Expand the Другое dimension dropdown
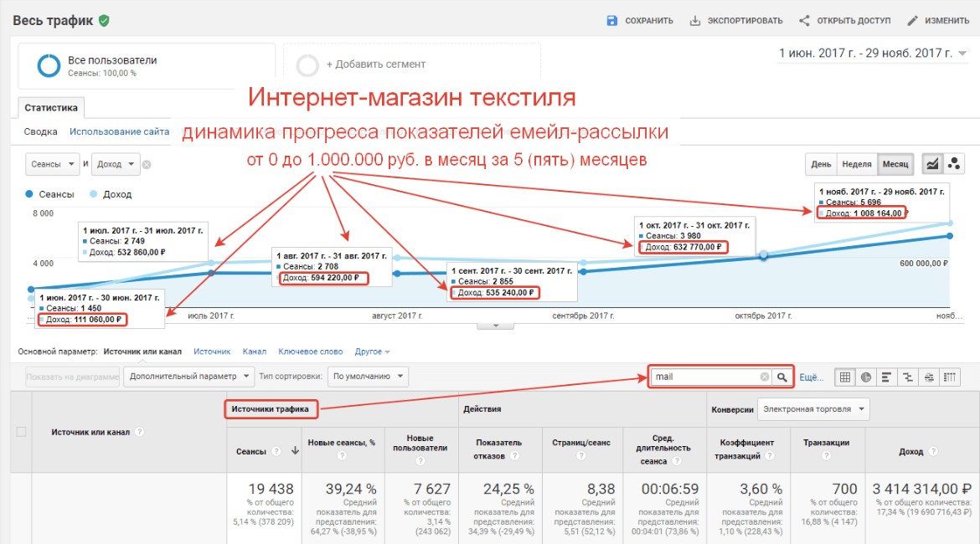Screen dimensions: 980x544 click(372, 352)
